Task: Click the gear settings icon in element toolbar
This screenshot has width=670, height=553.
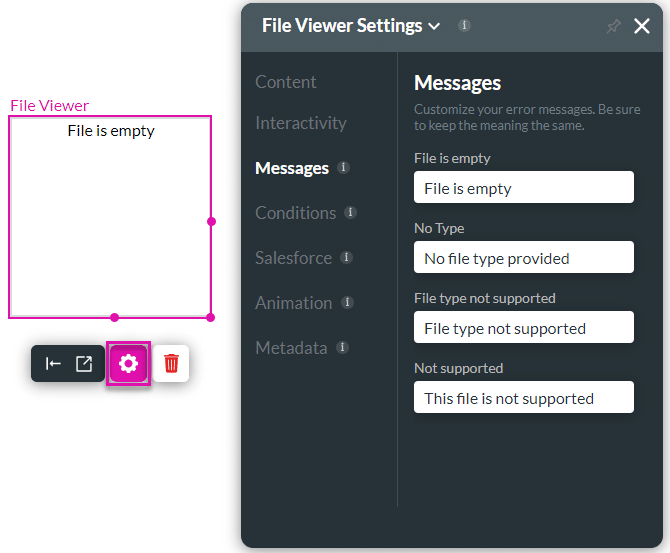Action: 129,364
